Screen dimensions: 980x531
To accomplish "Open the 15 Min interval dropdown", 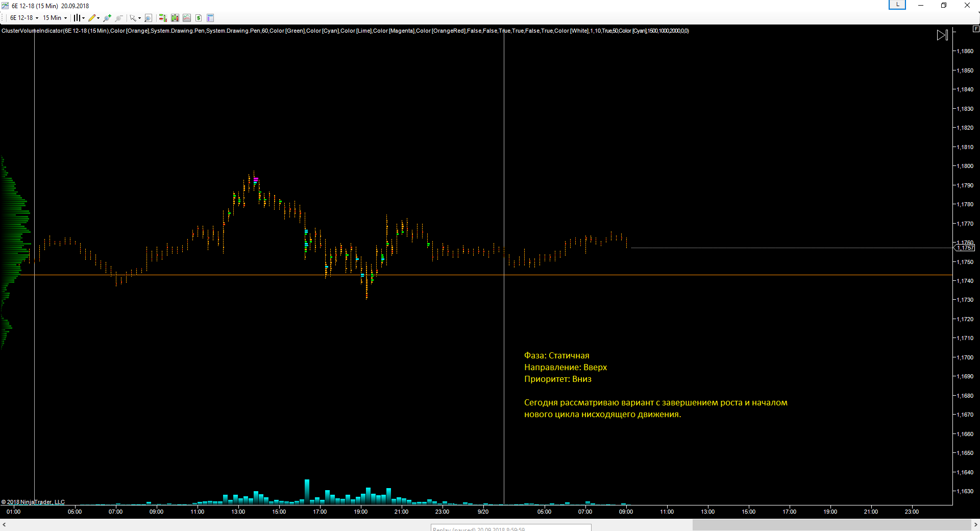I will [55, 18].
